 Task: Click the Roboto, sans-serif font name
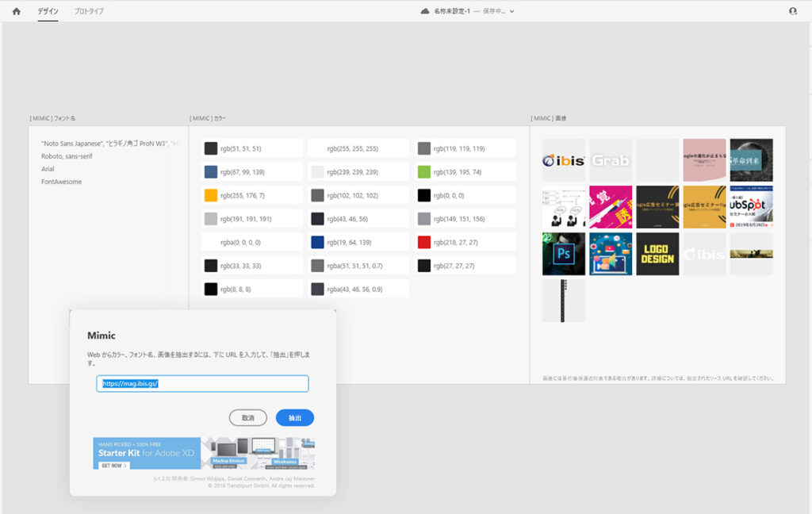pyautogui.click(x=67, y=156)
